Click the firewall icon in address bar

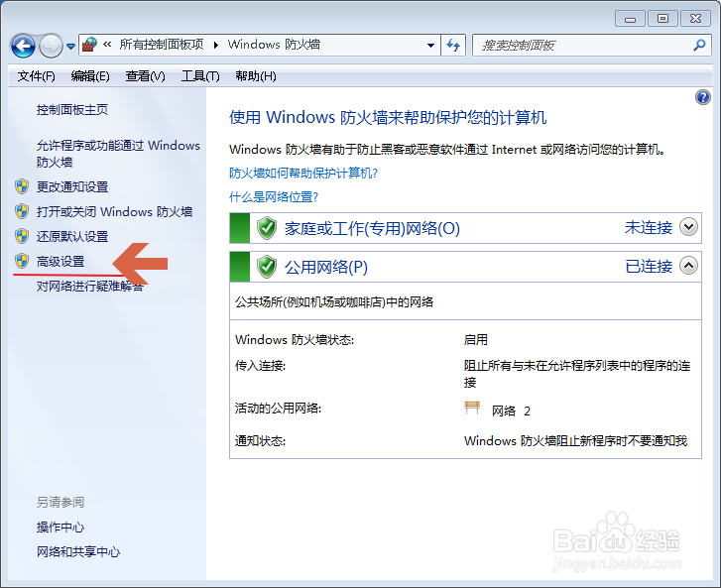pyautogui.click(x=89, y=45)
